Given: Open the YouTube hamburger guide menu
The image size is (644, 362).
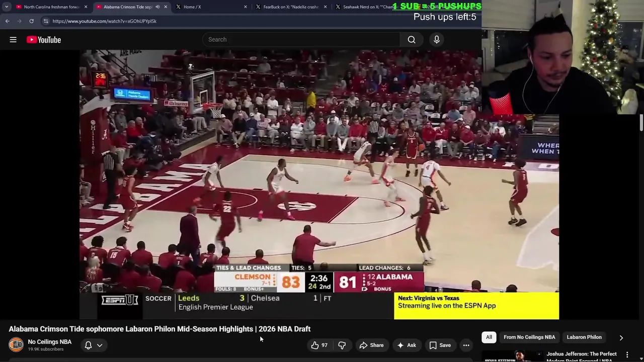Looking at the screenshot, I should (x=13, y=40).
